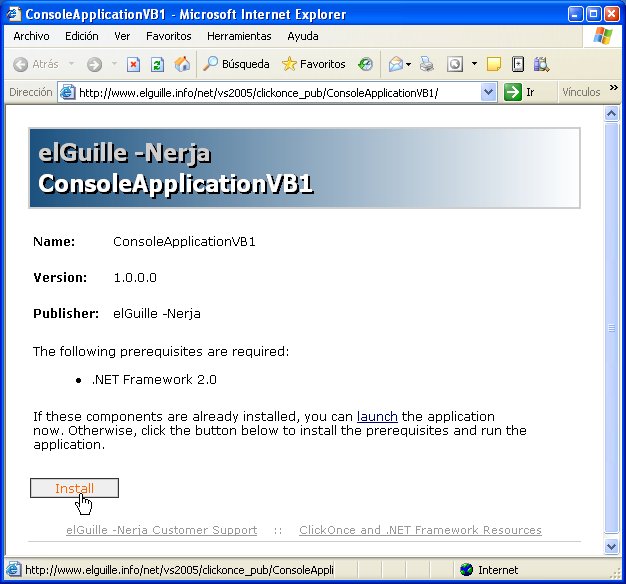626x584 pixels.
Task: Click the Mail envelope icon
Action: 396,64
